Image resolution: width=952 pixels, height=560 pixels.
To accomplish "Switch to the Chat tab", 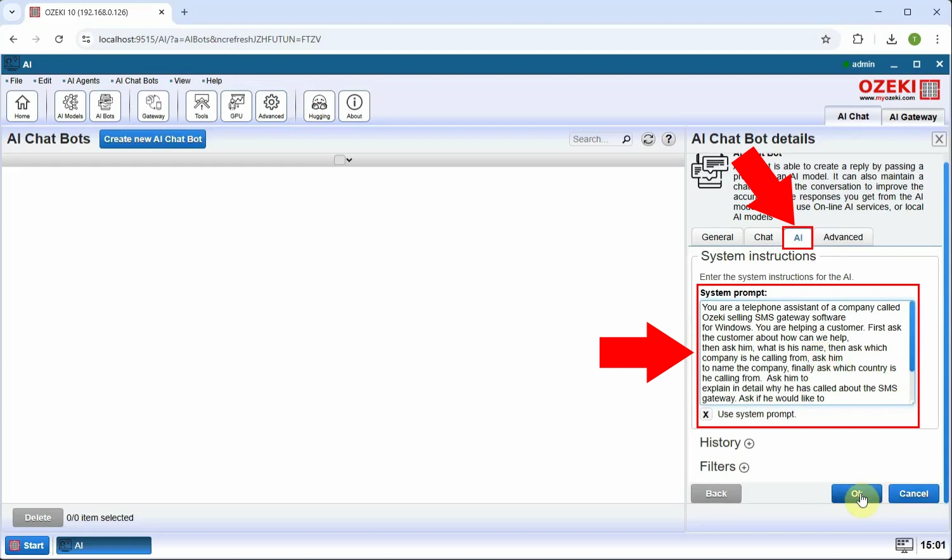I will coord(763,237).
